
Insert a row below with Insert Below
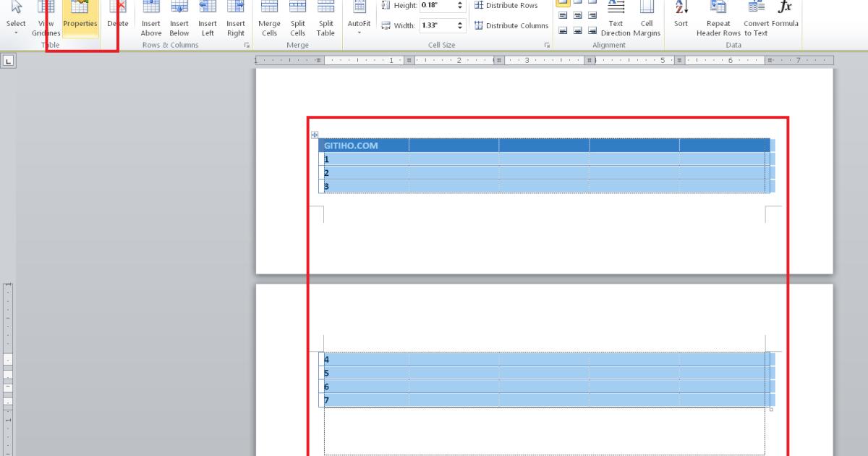pyautogui.click(x=179, y=18)
